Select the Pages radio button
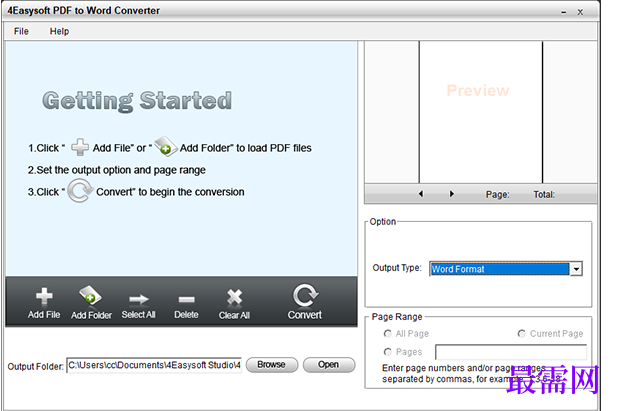Viewport: 618px width, 411px height. [387, 351]
